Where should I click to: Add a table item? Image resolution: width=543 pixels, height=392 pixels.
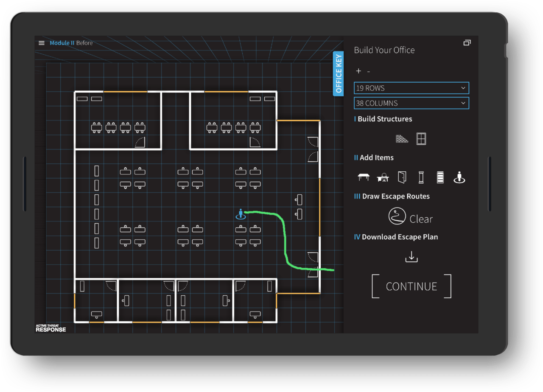[364, 177]
